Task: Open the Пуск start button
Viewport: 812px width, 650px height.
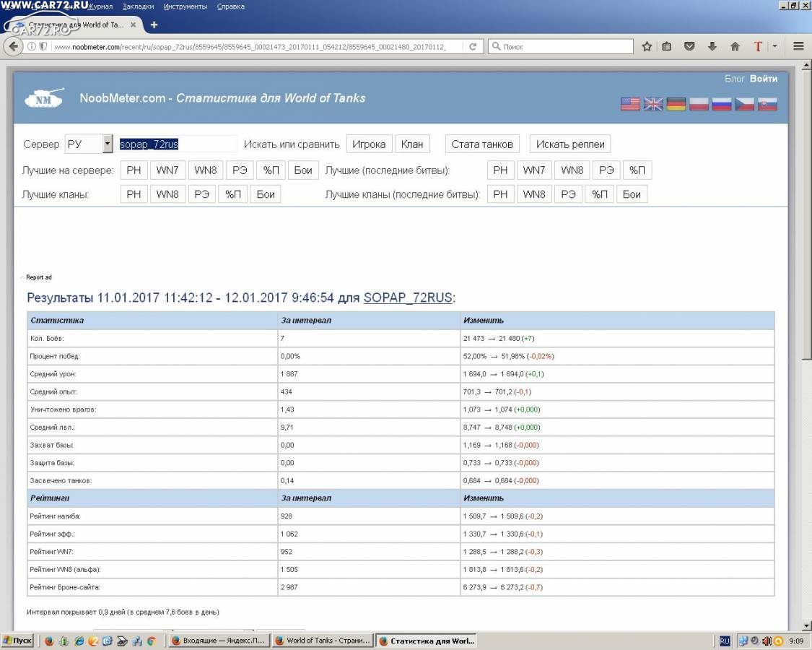Action: click(x=17, y=641)
